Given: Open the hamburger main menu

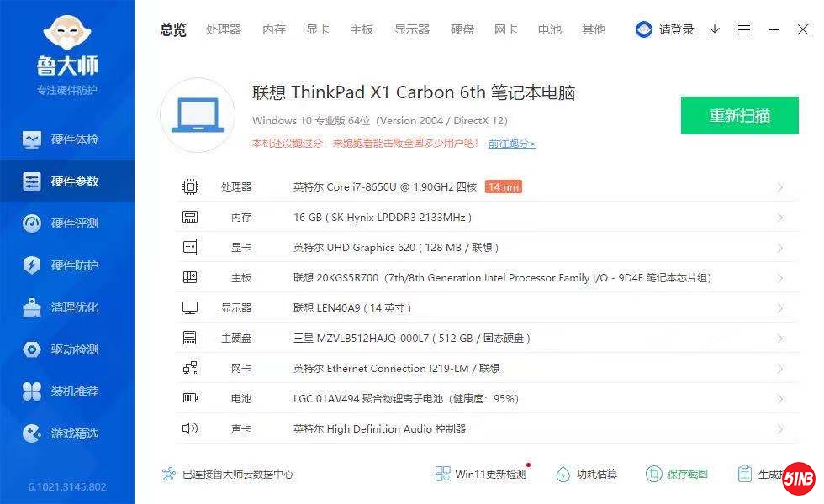Looking at the screenshot, I should (744, 29).
